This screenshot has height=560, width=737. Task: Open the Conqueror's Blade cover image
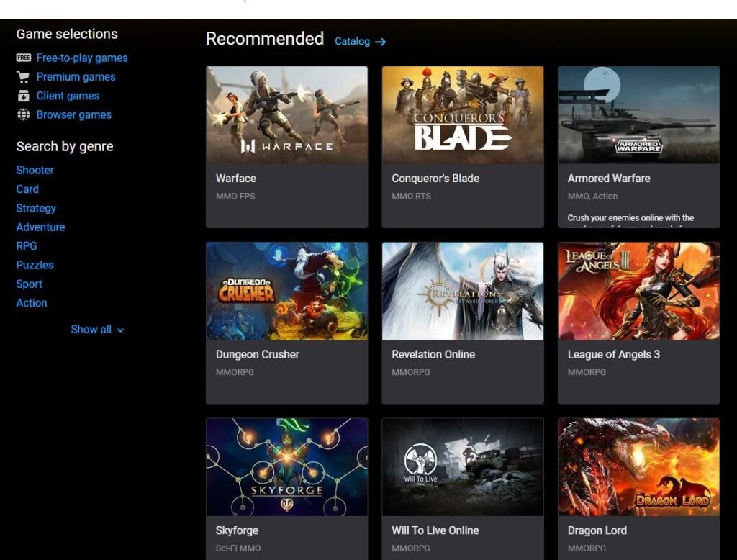463,114
